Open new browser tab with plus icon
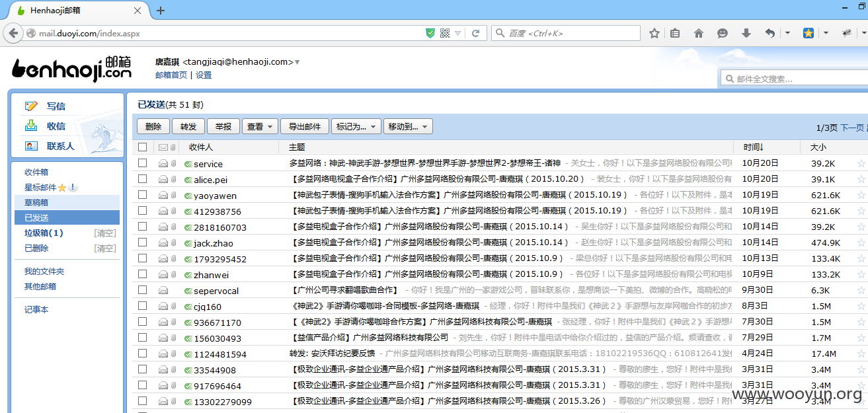Screen dimensions: 868x413 point(161,11)
